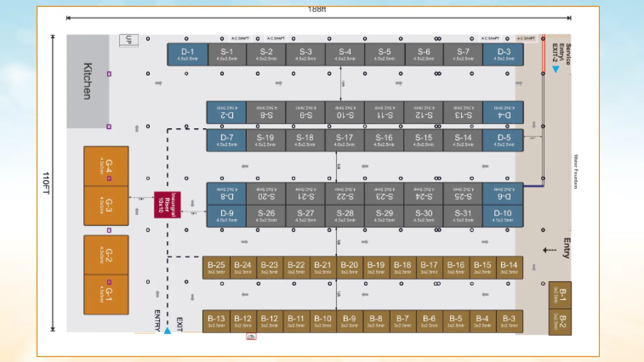Click the blue triangle ENTRY marker at bottom
Screen dimensions: 644x362
click(x=167, y=331)
